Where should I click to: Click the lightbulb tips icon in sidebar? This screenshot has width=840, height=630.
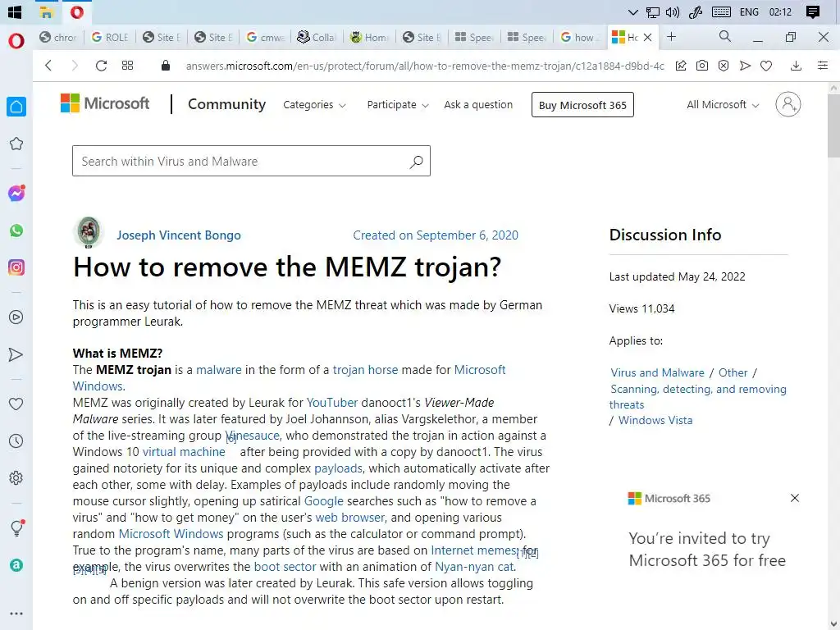tap(16, 528)
